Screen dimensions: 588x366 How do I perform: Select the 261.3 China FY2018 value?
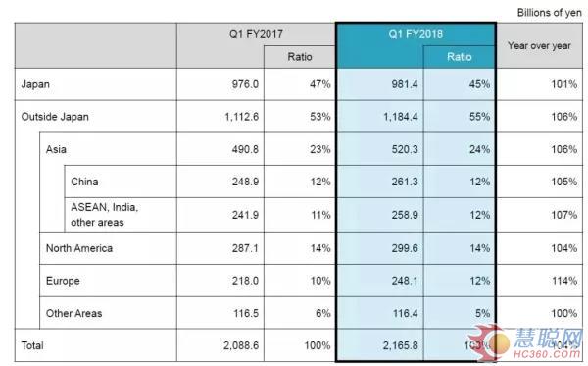tap(405, 182)
